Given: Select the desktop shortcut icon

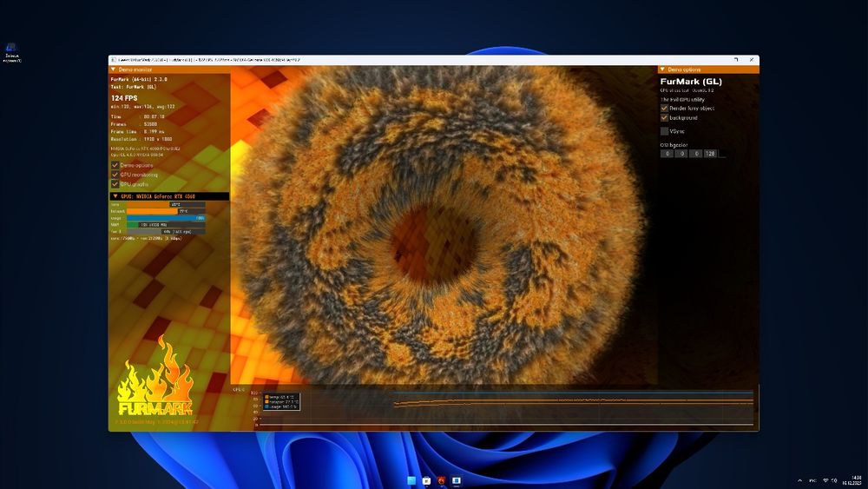Looking at the screenshot, I should 11,53.
